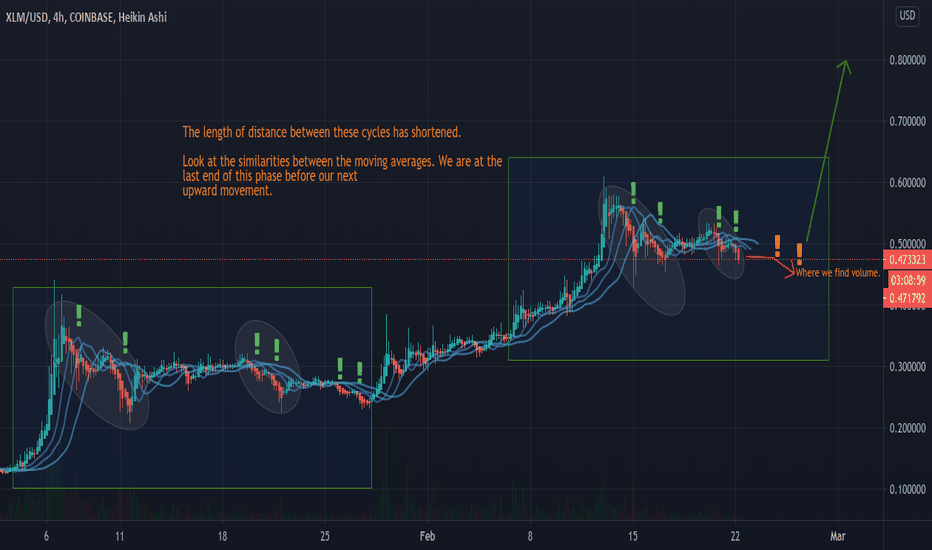Select the 'Look at the similarities' annotation text
Viewport: 932px width, 550px height.
(342, 176)
